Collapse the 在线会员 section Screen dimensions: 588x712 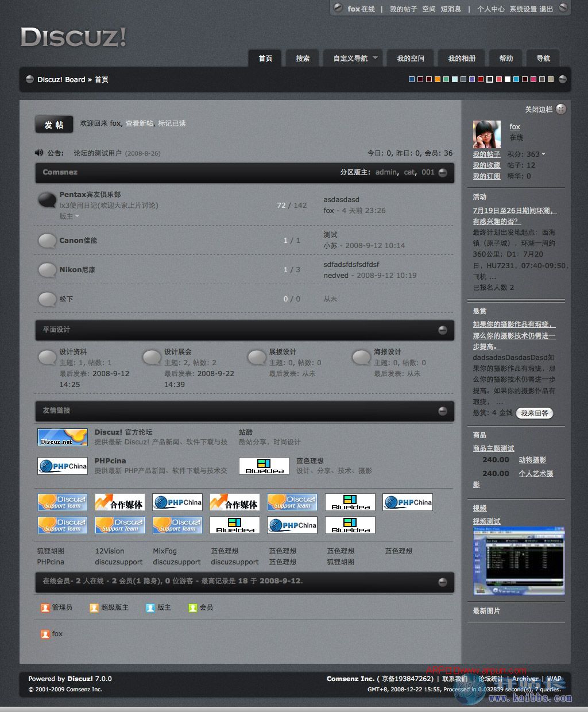pyautogui.click(x=443, y=582)
